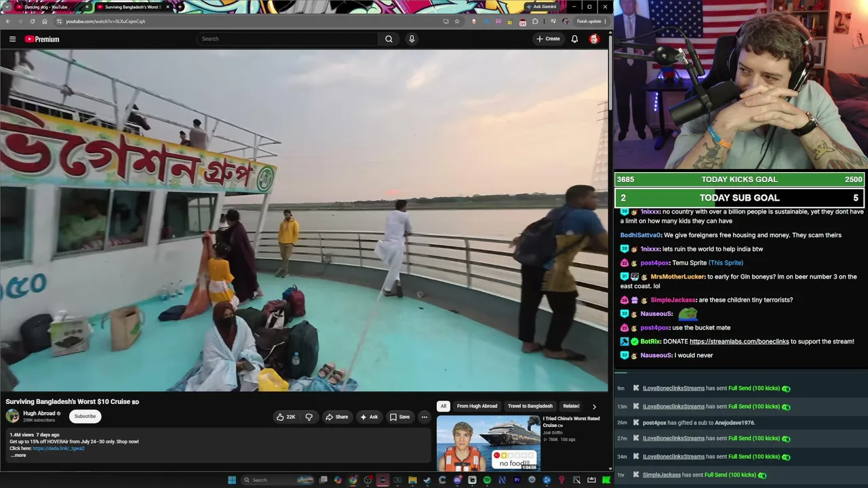This screenshot has width=868, height=488.
Task: Open more actions three-dot menu under the video
Action: tap(425, 417)
